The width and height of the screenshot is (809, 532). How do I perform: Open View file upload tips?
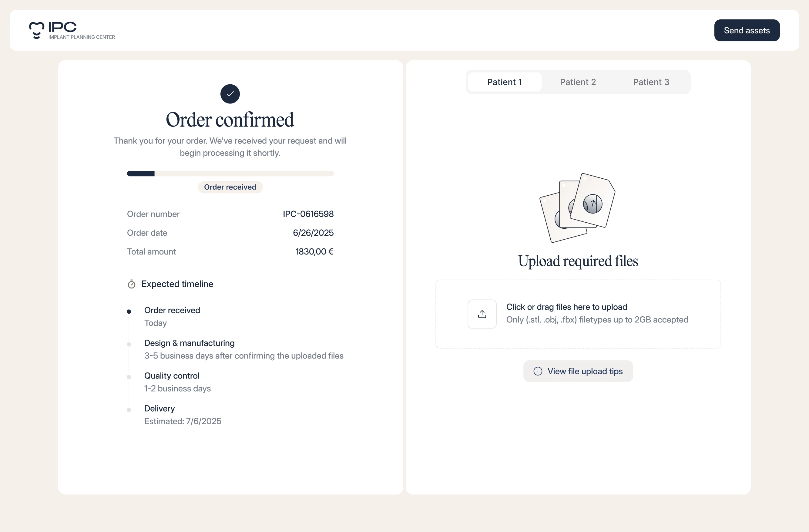point(585,371)
